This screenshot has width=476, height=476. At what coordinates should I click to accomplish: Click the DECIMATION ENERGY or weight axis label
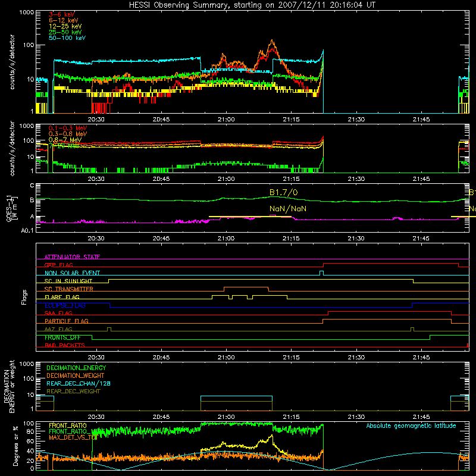(x=9, y=386)
